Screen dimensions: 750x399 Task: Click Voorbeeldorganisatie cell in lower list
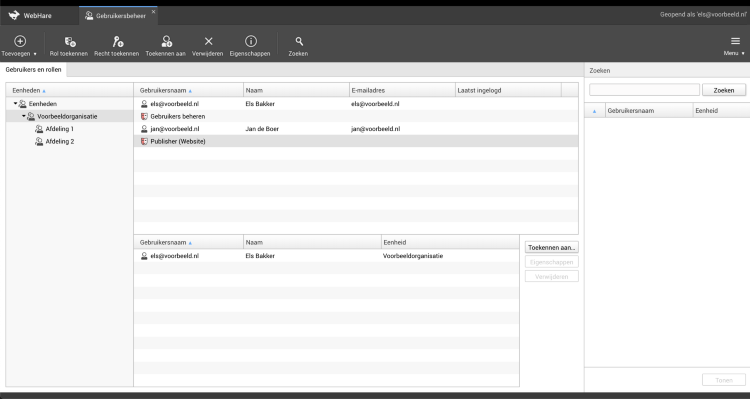tap(413, 256)
